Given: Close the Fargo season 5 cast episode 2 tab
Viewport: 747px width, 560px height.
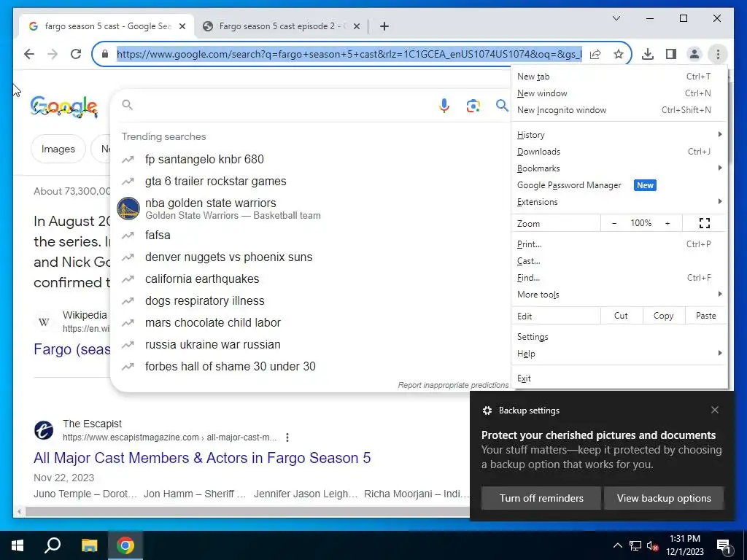Looking at the screenshot, I should 356,26.
